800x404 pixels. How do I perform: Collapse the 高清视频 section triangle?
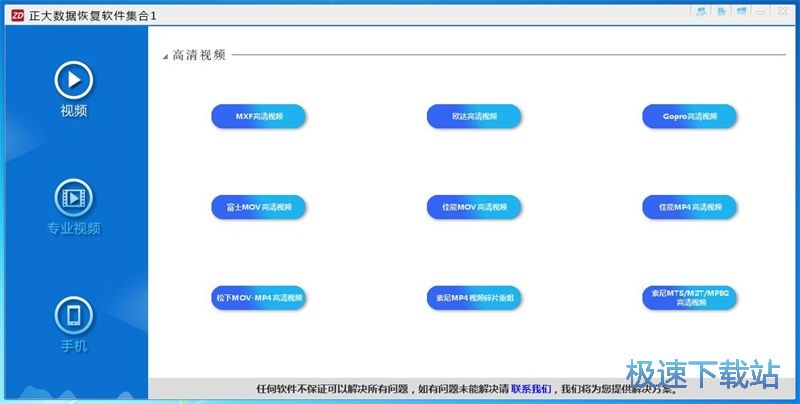tap(165, 57)
